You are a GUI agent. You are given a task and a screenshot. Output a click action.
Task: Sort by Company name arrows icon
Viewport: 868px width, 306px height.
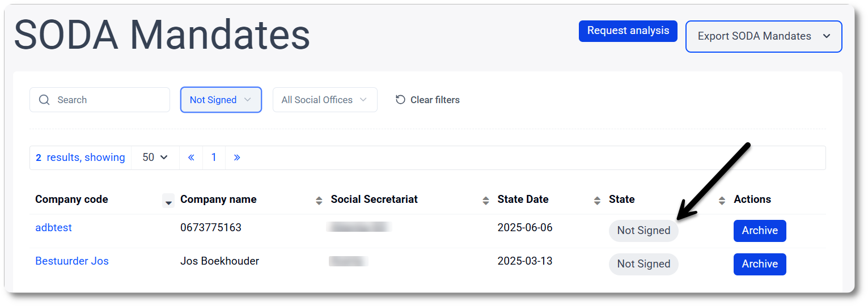pos(319,200)
